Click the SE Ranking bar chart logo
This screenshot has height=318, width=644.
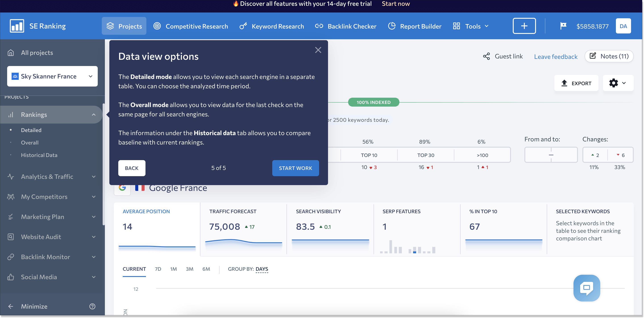17,25
